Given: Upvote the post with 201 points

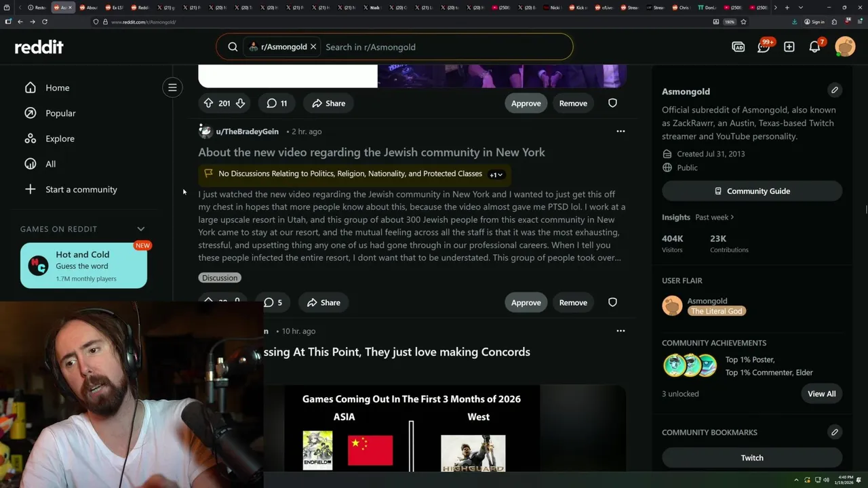Looking at the screenshot, I should (x=208, y=103).
